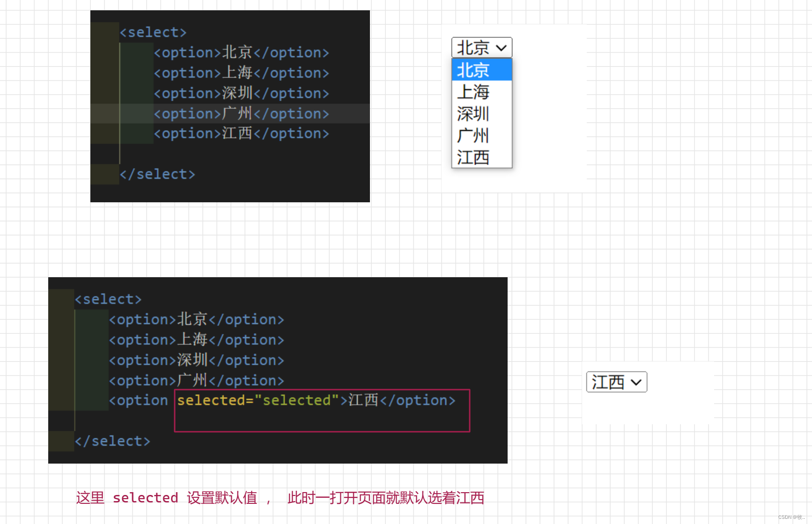Open the 北京 select dropdown

pos(481,47)
